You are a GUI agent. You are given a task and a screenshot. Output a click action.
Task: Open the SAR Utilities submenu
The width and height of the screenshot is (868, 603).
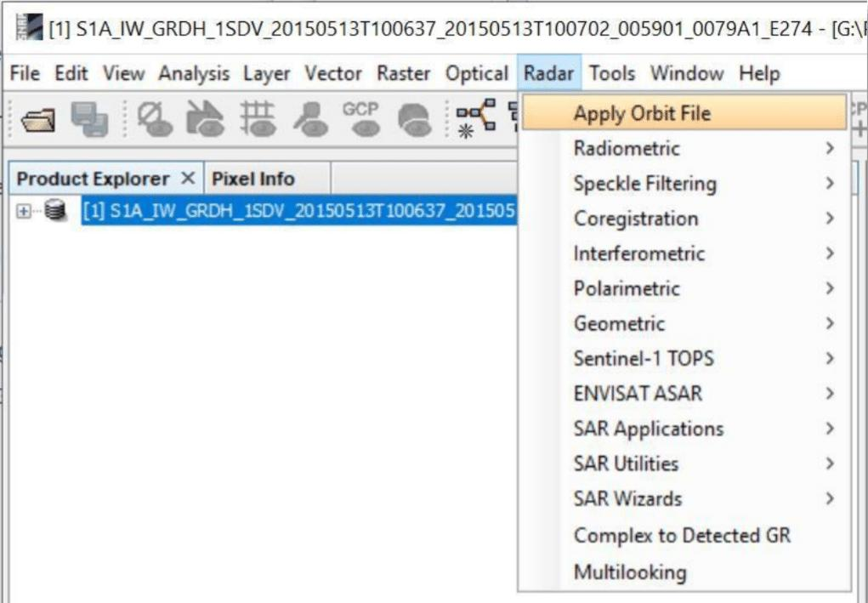[x=684, y=464]
